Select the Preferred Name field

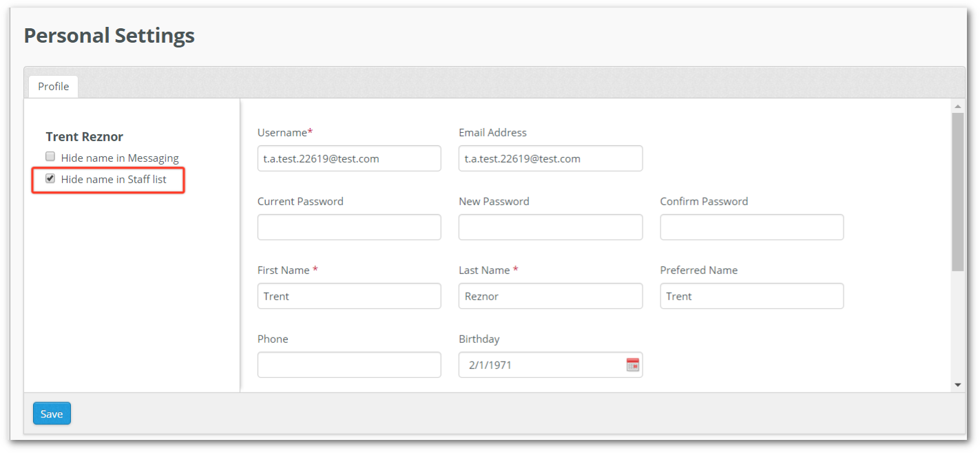(x=752, y=296)
